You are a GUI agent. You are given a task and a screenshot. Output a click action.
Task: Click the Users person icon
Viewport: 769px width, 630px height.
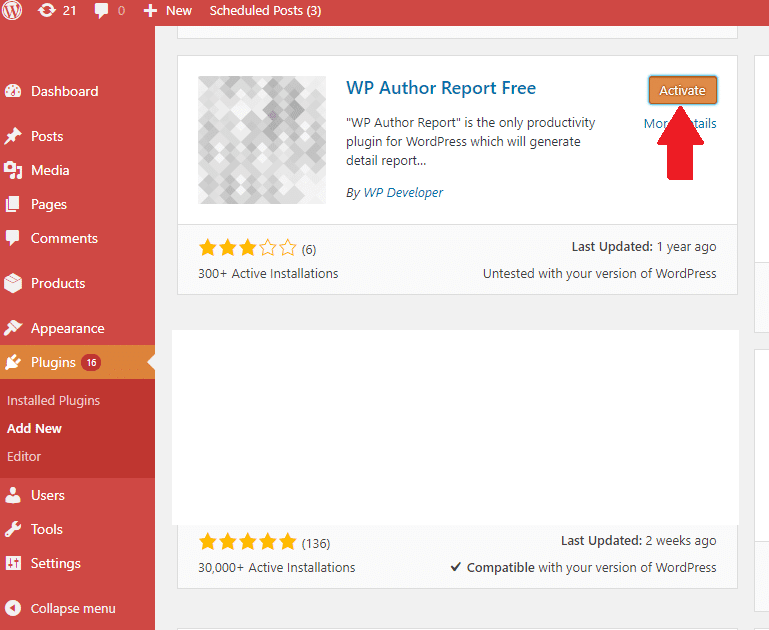pos(13,495)
